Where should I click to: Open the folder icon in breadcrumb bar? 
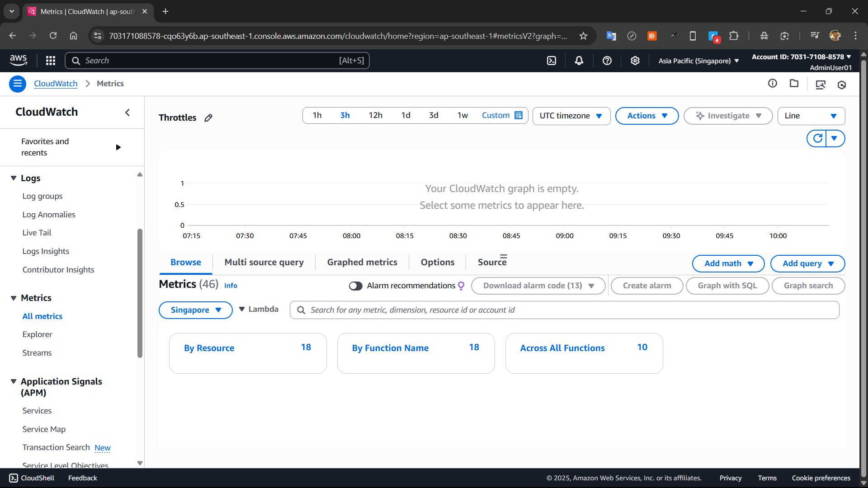794,83
